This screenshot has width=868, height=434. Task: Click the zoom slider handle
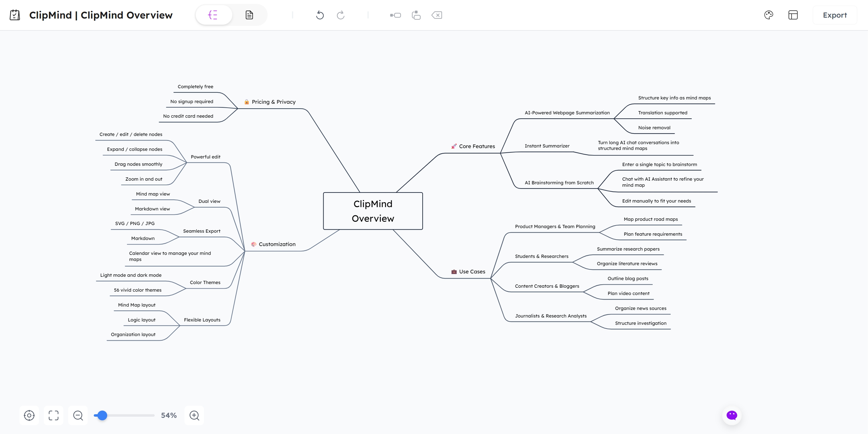102,415
